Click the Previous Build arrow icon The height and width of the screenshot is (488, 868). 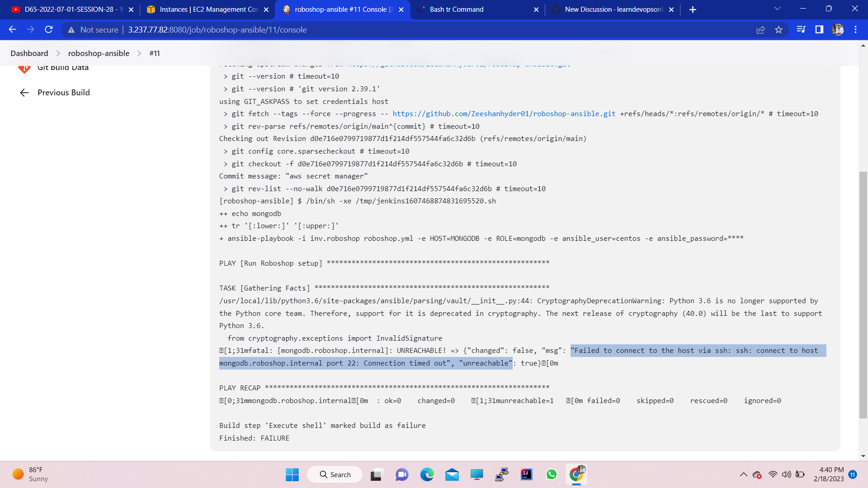coord(24,93)
